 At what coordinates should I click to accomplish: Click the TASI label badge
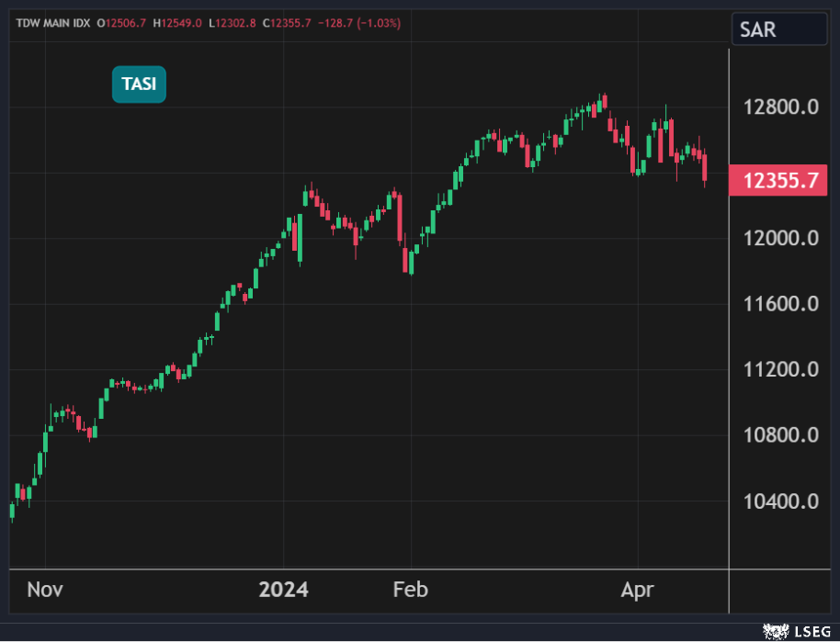[x=139, y=84]
